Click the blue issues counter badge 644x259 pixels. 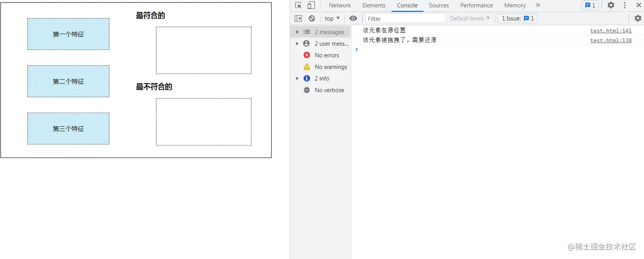(590, 6)
